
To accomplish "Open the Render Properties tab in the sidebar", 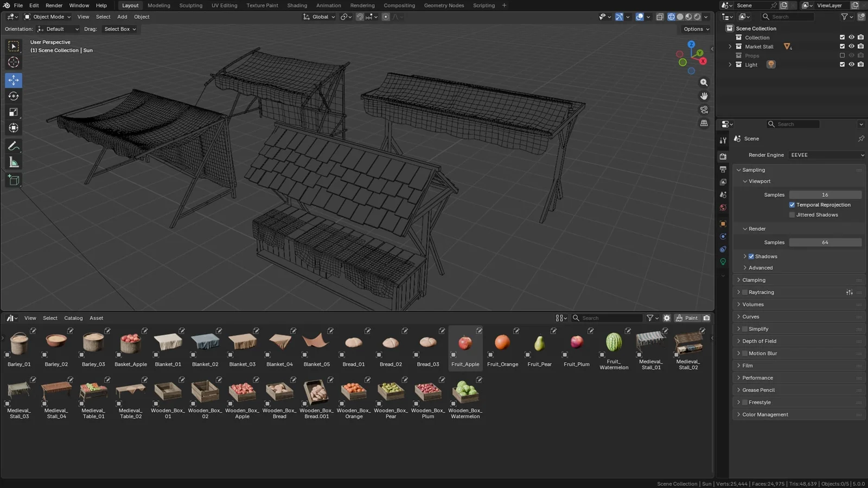I will (x=723, y=156).
